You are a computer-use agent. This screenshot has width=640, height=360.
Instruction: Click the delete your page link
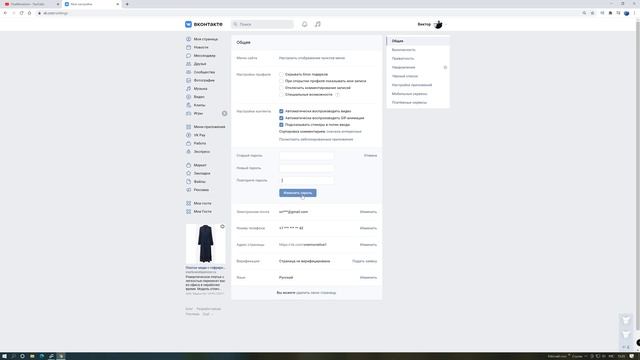click(316, 293)
